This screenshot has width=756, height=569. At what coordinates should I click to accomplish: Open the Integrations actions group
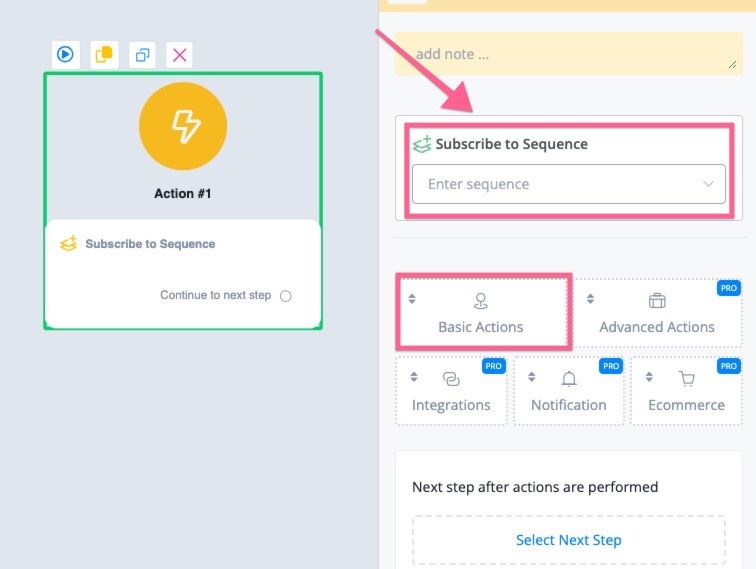(x=451, y=391)
